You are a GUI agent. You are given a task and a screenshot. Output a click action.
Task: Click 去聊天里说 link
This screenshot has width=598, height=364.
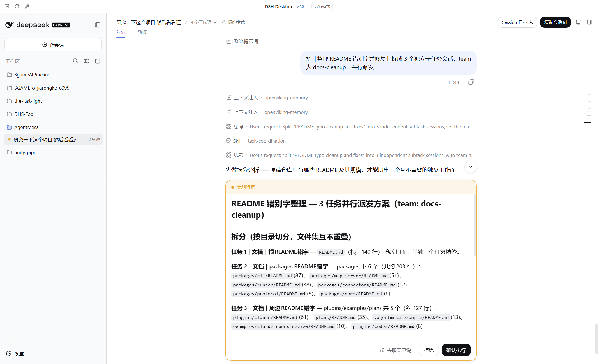(x=395, y=350)
